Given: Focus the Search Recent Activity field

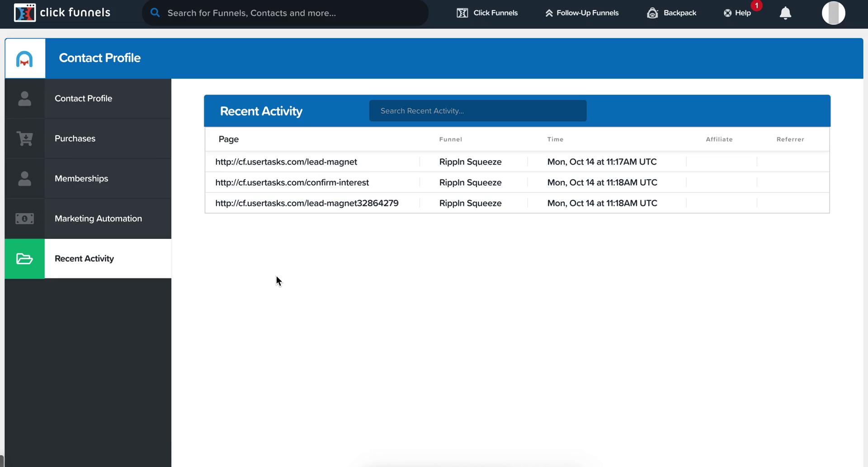Looking at the screenshot, I should 478,111.
